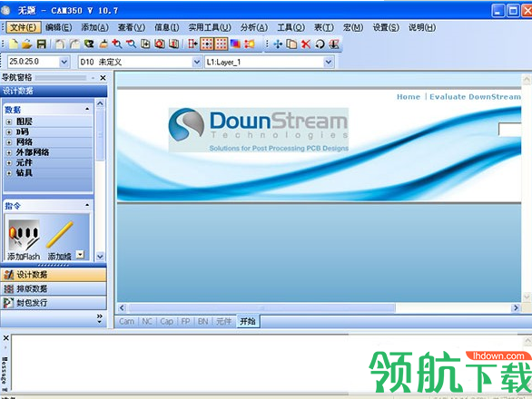Viewport: 532px width, 399px height.
Task: Click the highlight icon with yellow sun
Action: pyautogui.click(x=250, y=44)
